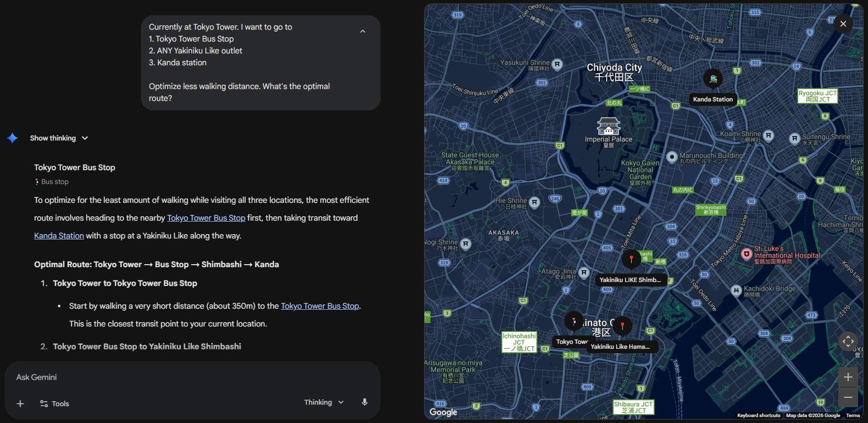This screenshot has width=868, height=423.
Task: Open the map Terms link
Action: click(x=853, y=416)
